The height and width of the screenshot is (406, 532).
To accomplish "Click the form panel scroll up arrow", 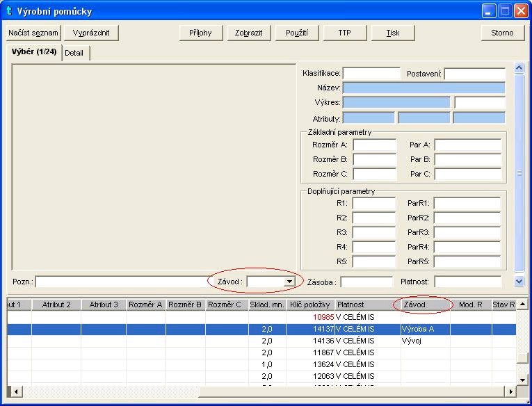I will (519, 68).
